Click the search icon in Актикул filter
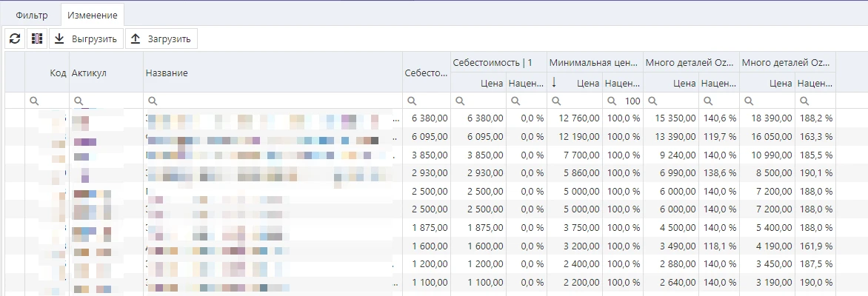The image size is (868, 296). tap(79, 101)
